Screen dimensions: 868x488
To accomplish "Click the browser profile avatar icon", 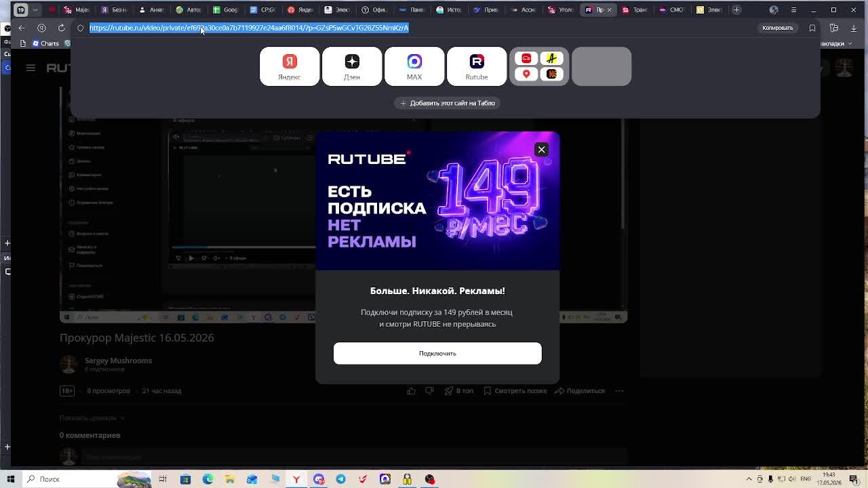I will 774,9.
